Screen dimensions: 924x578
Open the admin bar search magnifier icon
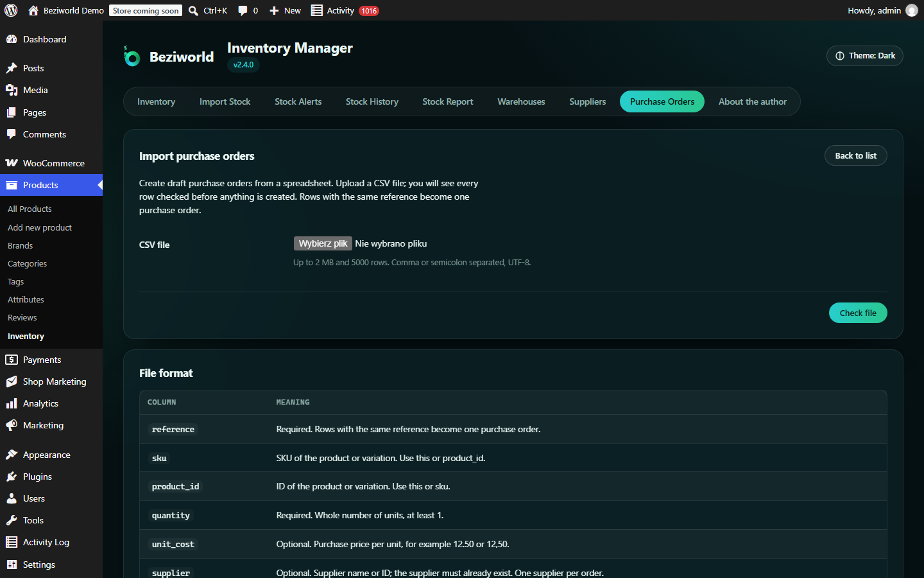[193, 10]
